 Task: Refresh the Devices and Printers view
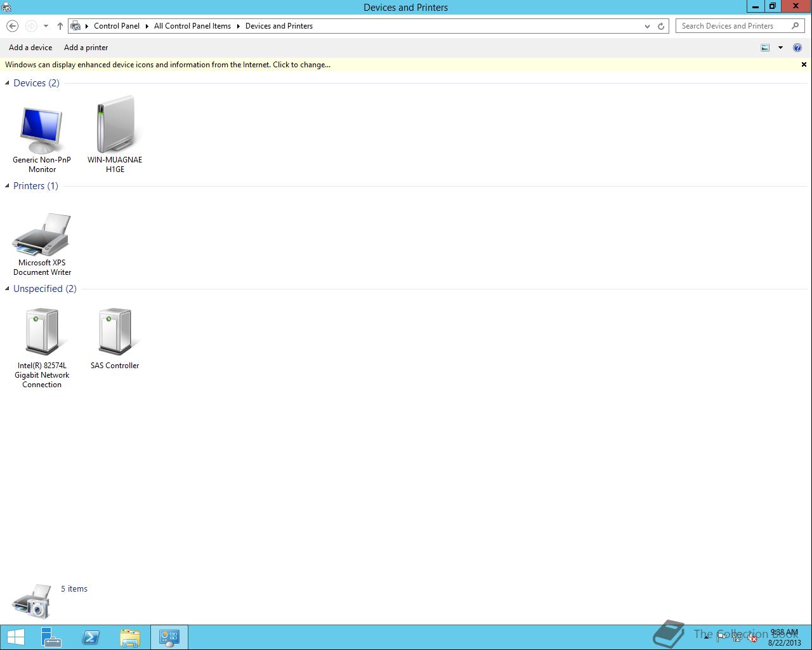point(661,26)
